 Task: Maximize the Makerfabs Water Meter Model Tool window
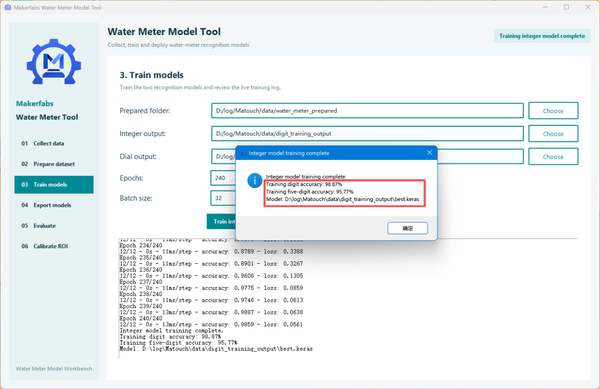coord(566,7)
